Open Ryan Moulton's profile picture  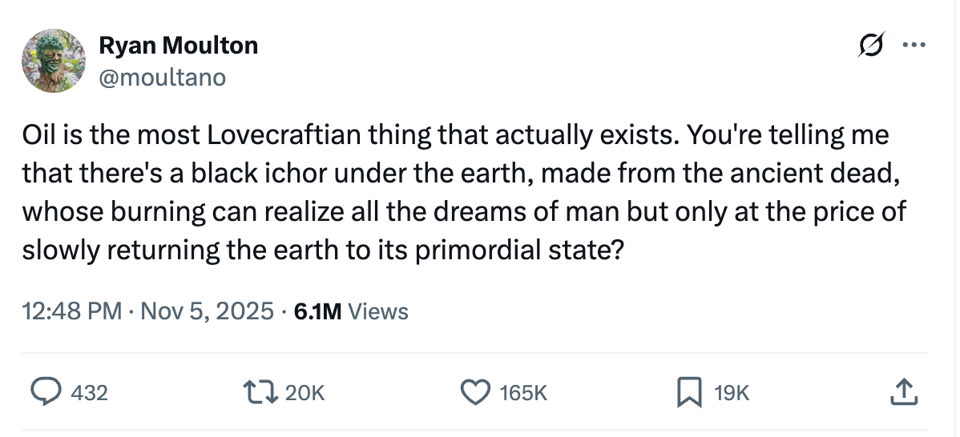coord(53,61)
